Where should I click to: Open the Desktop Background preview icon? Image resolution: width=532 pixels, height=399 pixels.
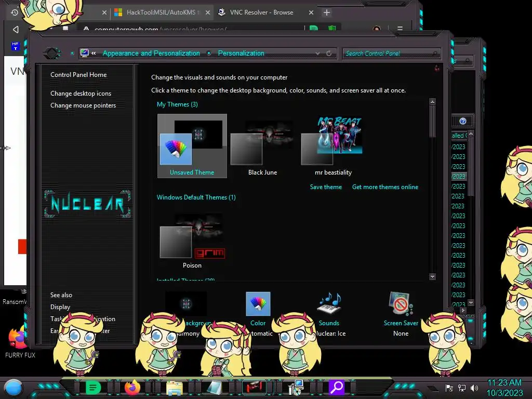coord(186,303)
